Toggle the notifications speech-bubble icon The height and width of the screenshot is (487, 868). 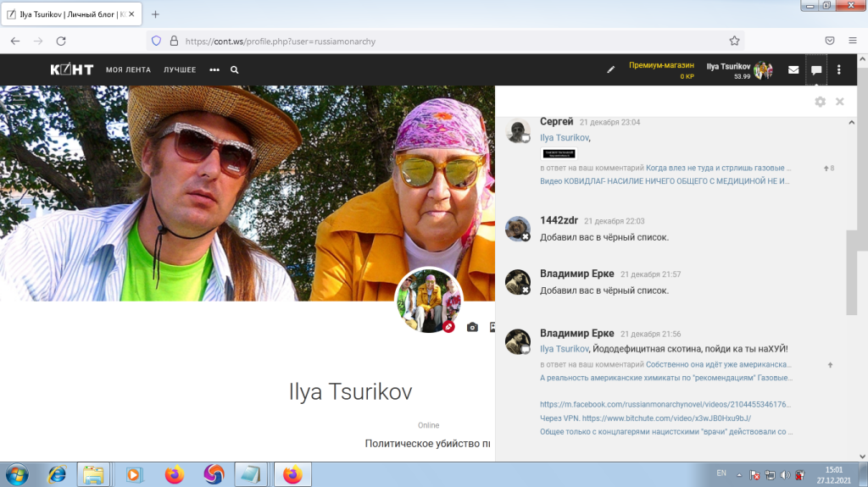(x=816, y=70)
